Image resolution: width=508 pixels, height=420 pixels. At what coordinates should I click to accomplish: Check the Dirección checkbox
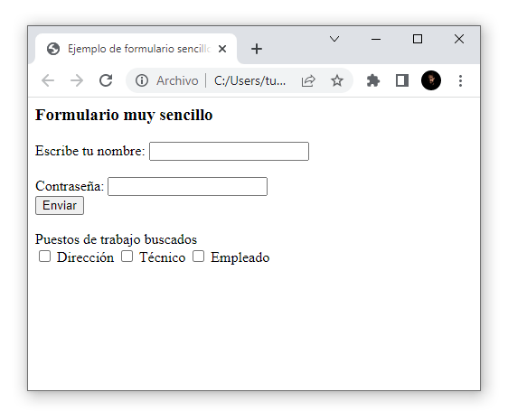tap(44, 257)
